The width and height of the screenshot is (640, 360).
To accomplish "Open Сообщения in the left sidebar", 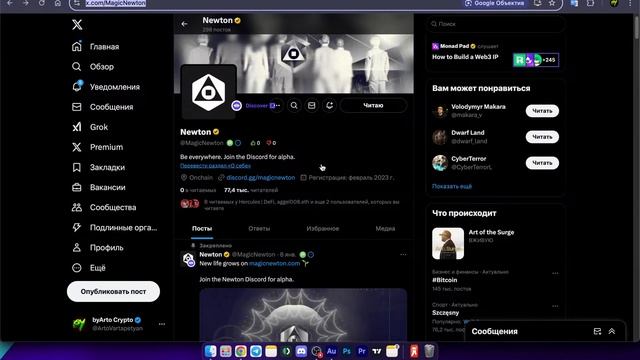I will tap(103, 107).
